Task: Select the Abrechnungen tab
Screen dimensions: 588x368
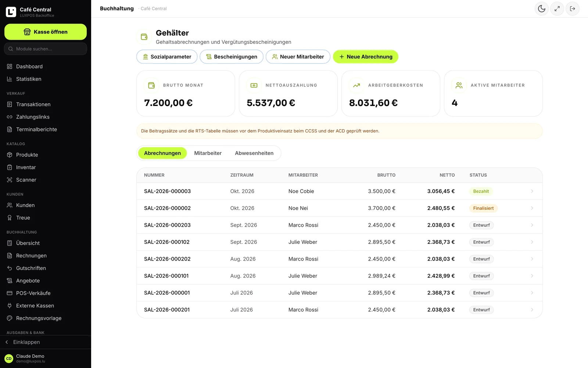Action: coord(162,153)
